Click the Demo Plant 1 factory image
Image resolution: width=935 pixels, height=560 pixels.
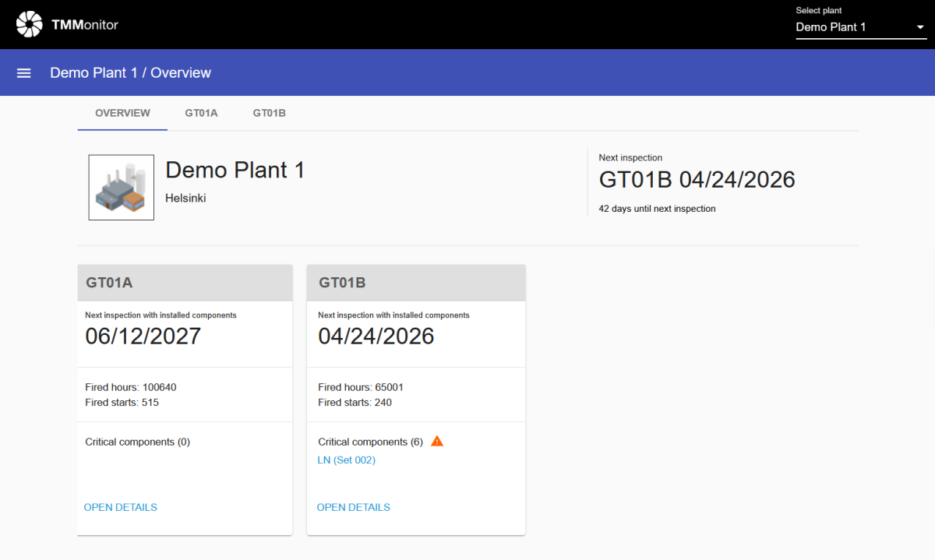point(121,187)
